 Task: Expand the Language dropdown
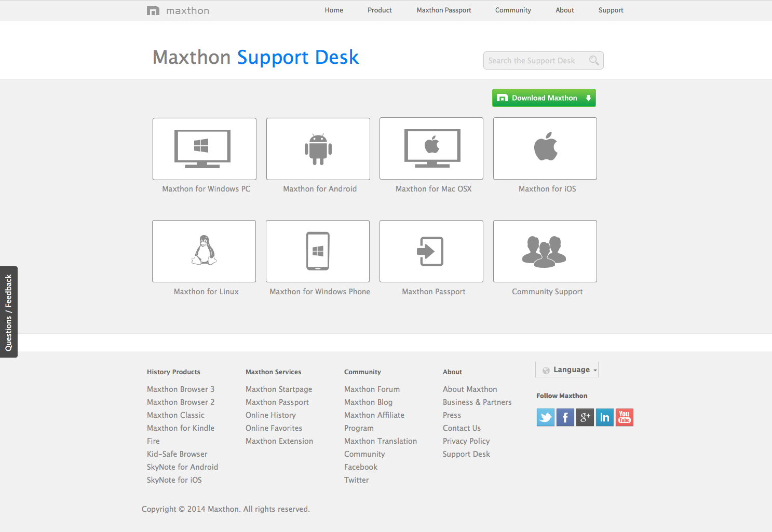567,370
